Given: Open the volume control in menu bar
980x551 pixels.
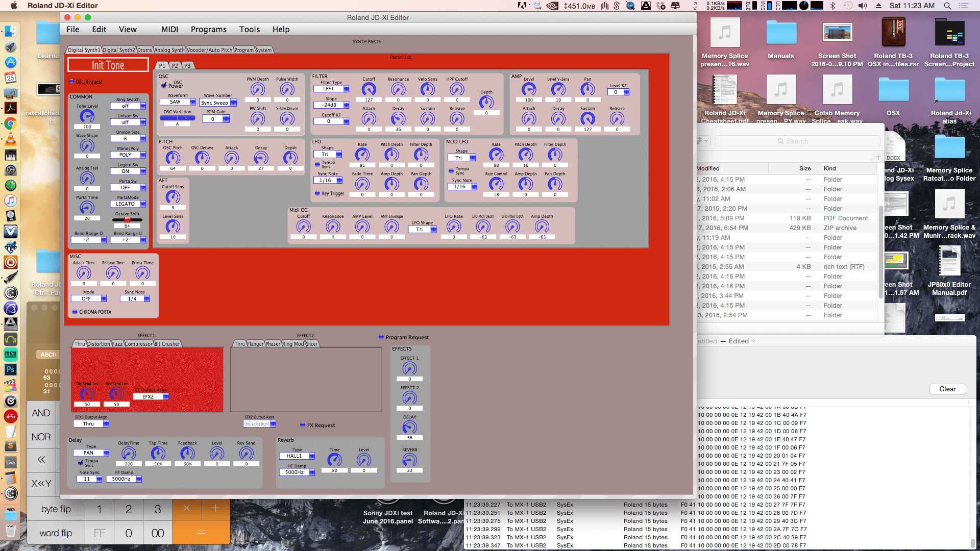Looking at the screenshot, I should (x=863, y=6).
